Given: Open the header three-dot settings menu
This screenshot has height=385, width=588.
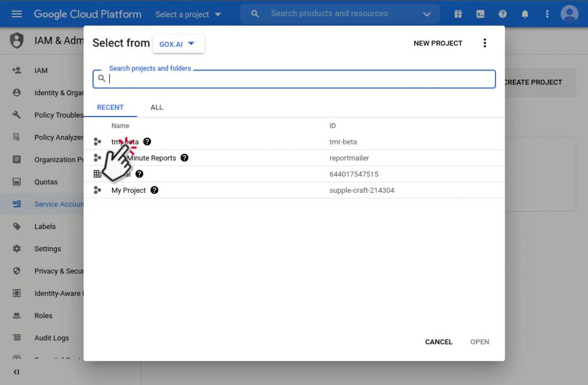Looking at the screenshot, I should [x=547, y=14].
